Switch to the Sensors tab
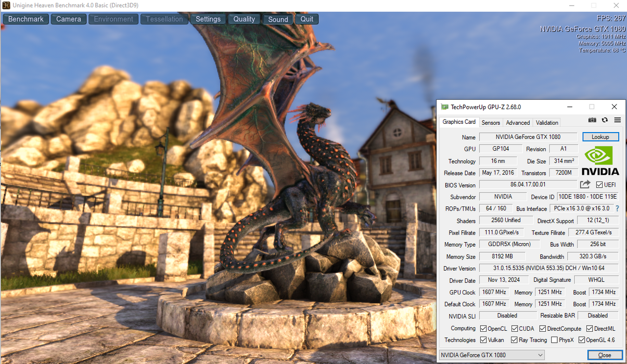627x364 pixels. click(x=491, y=123)
